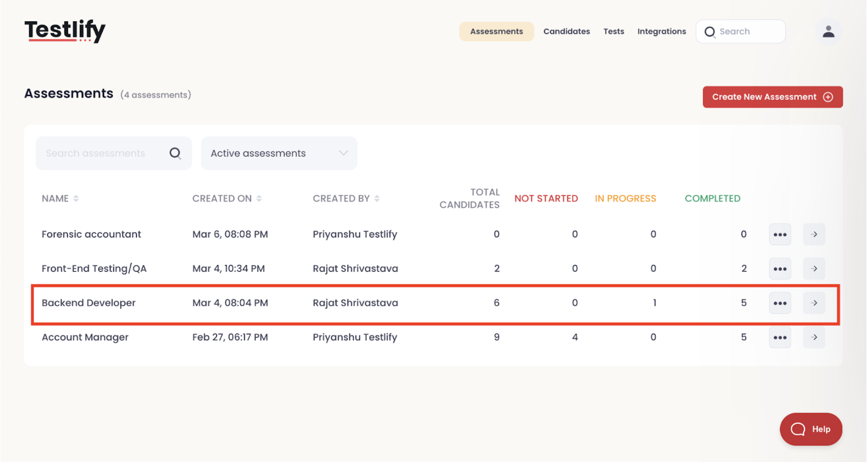Open the three-dot menu for Forensic accountant
The height and width of the screenshot is (462, 868).
pyautogui.click(x=780, y=234)
